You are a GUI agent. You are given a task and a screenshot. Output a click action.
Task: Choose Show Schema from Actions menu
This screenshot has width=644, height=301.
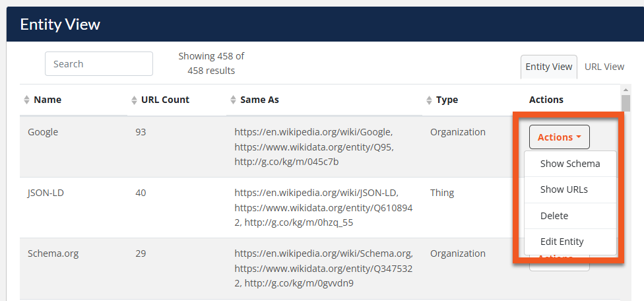pyautogui.click(x=570, y=164)
